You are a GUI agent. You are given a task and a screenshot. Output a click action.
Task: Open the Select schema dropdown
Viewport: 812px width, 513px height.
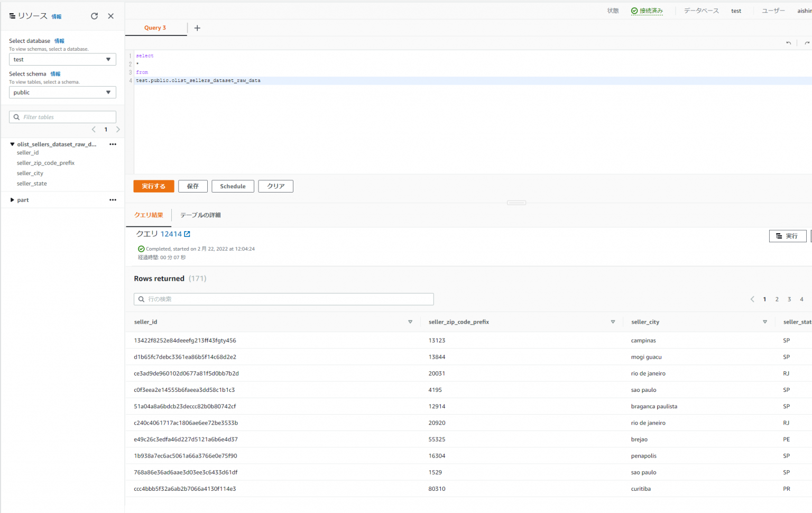tap(62, 93)
